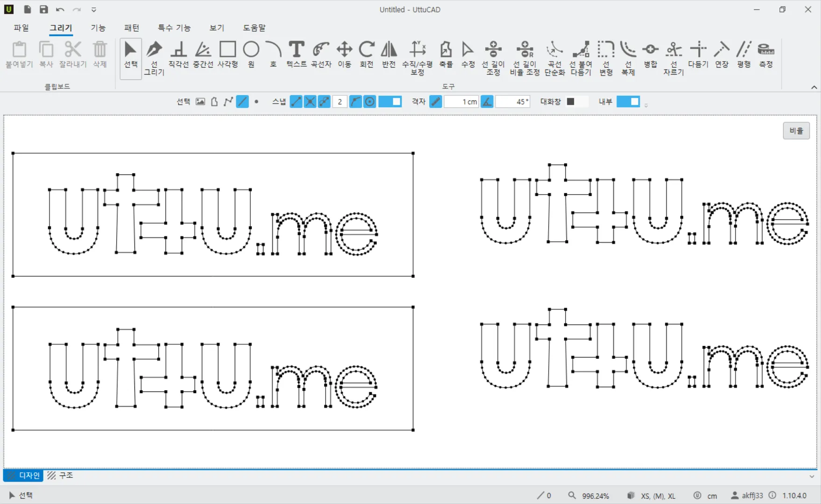
Task: Choose 선 길이 조정 tool
Action: click(x=493, y=59)
